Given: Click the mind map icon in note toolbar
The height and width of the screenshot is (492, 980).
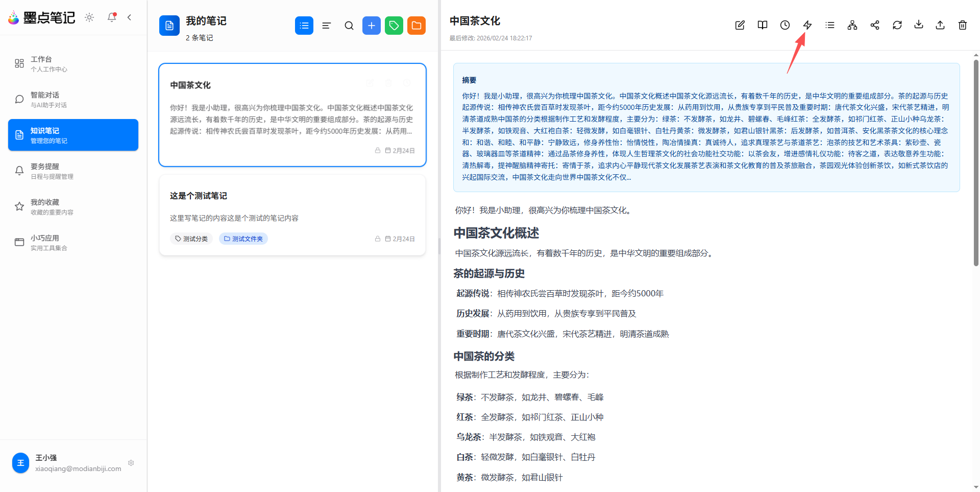Looking at the screenshot, I should click(x=852, y=25).
